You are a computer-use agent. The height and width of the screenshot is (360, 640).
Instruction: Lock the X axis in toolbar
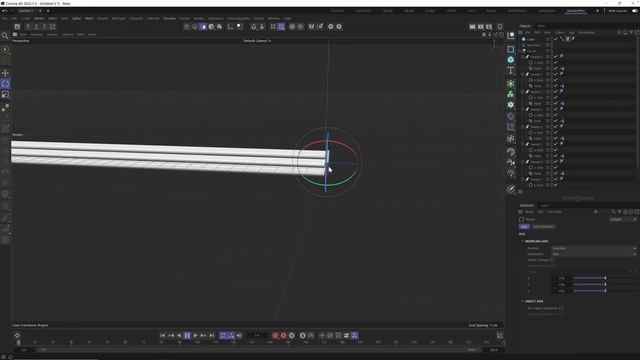[28, 27]
